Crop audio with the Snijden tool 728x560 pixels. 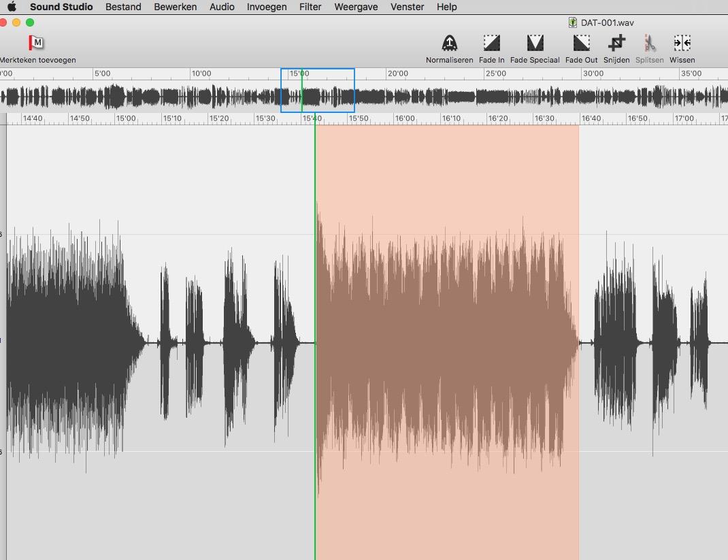point(616,44)
